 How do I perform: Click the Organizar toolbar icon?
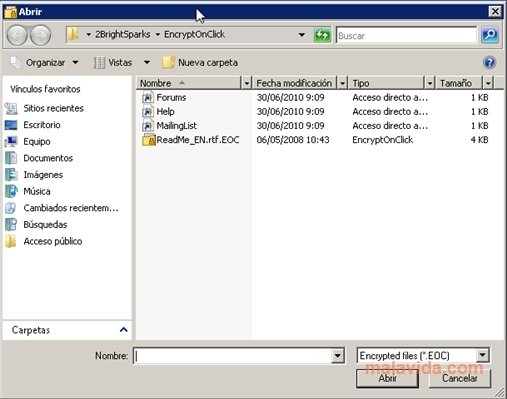pos(16,63)
